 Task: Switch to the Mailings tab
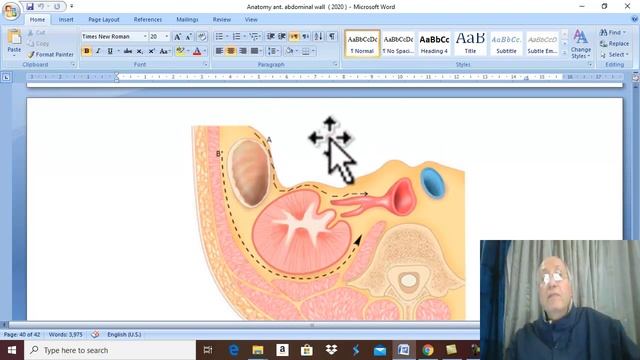(x=187, y=19)
